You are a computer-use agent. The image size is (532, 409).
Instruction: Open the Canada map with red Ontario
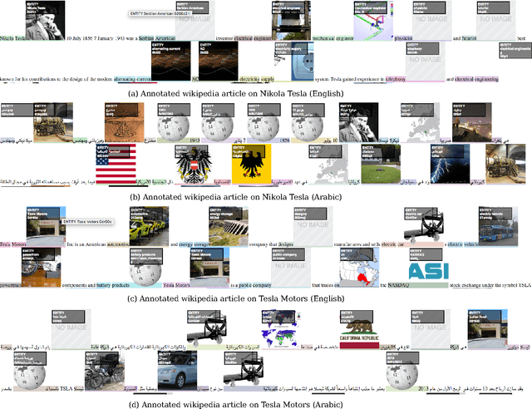coord(359,267)
